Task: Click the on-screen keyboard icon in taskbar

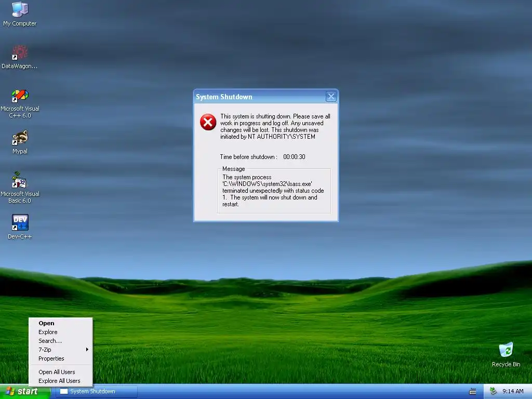Action: pos(473,392)
